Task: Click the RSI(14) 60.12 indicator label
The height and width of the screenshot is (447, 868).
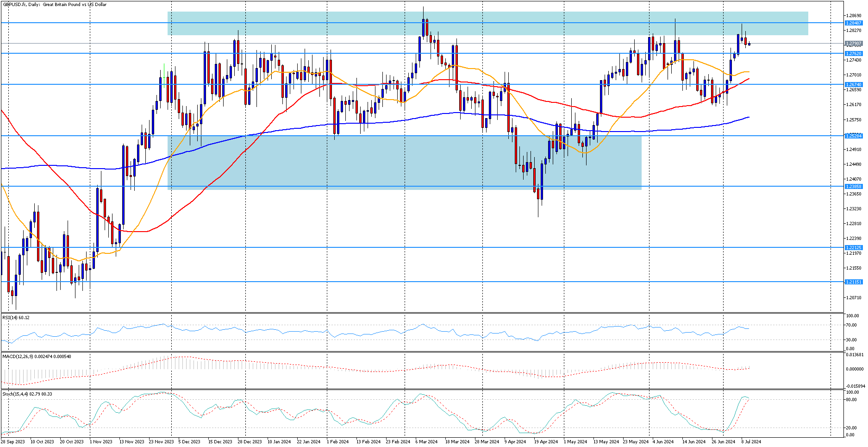Action: point(16,318)
